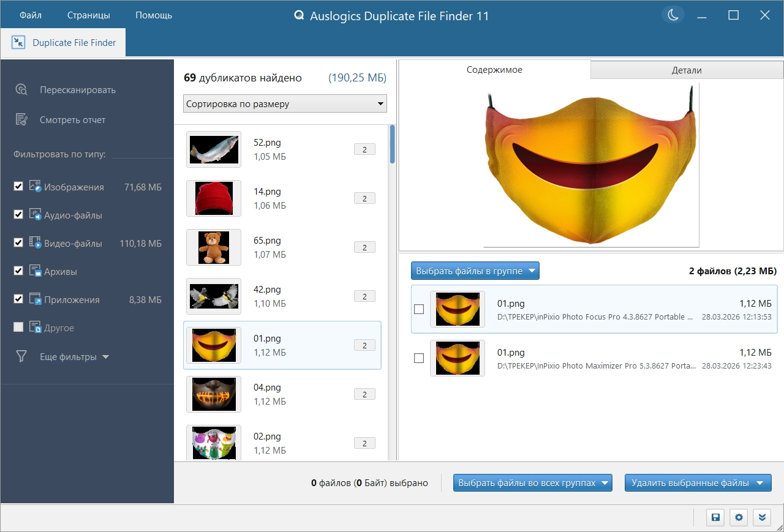The width and height of the screenshot is (784, 532).
Task: Uncheck the Архивы filter checkbox
Action: point(18,271)
